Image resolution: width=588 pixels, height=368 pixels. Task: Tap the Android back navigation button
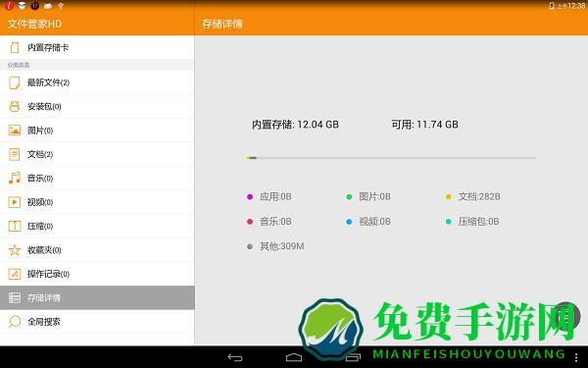(235, 357)
